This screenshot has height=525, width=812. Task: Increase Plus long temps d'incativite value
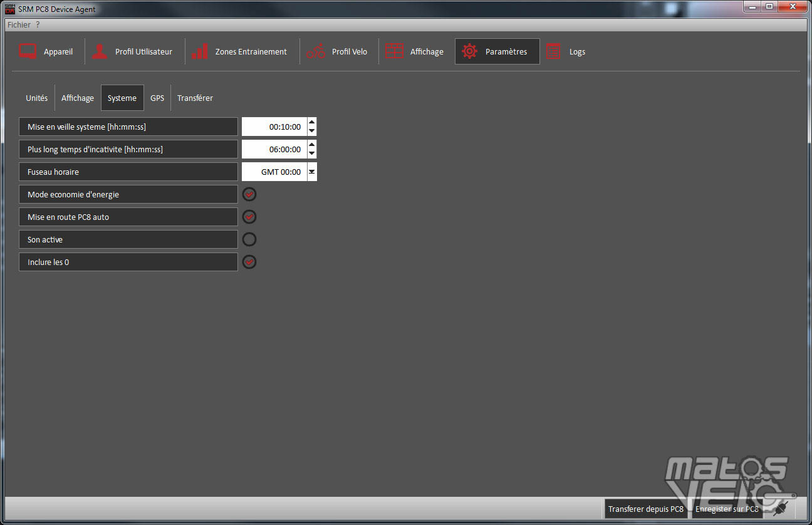tap(312, 145)
